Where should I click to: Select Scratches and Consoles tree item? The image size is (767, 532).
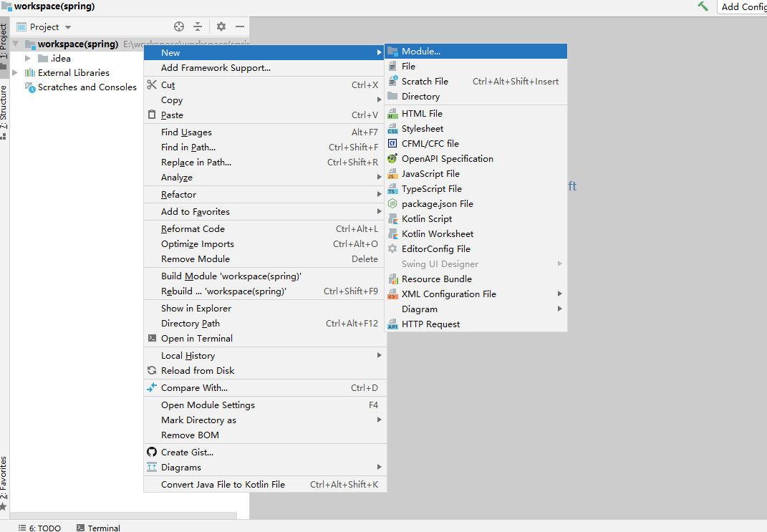87,87
